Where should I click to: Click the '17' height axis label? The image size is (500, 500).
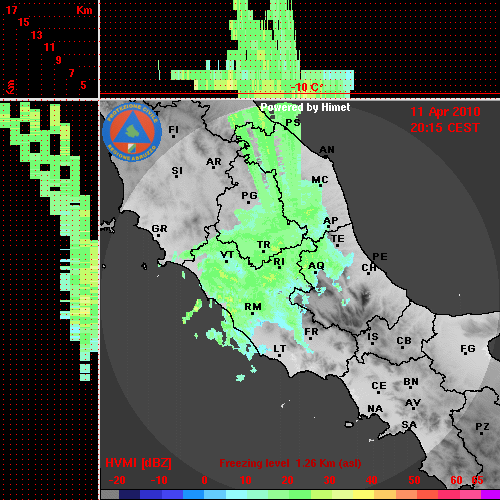(12, 10)
